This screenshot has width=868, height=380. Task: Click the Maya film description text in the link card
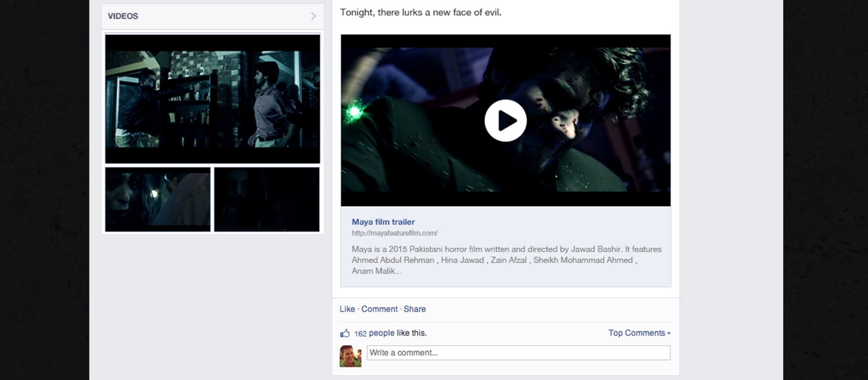coord(506,260)
